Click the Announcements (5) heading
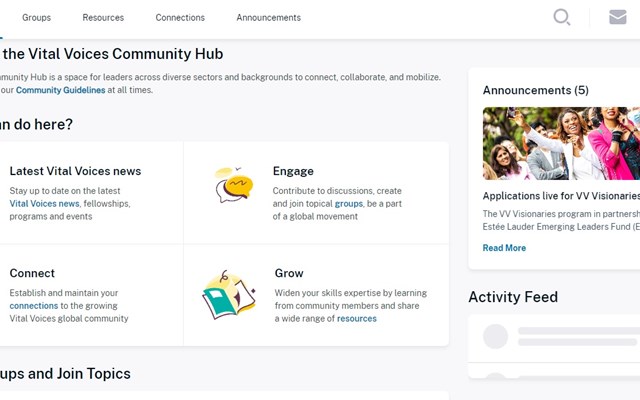Image resolution: width=640 pixels, height=400 pixels. pyautogui.click(x=536, y=90)
